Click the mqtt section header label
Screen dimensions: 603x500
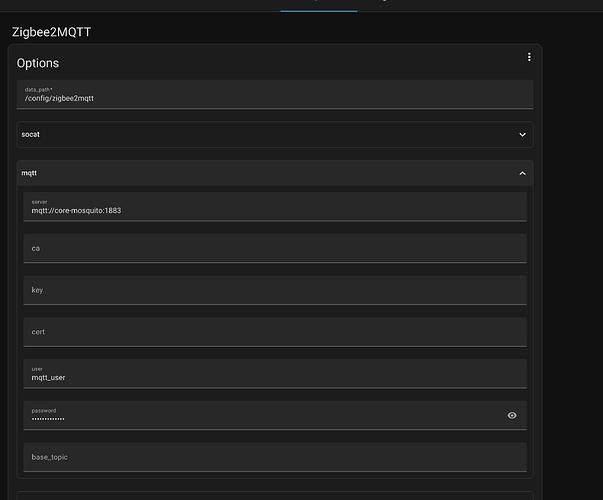click(29, 173)
